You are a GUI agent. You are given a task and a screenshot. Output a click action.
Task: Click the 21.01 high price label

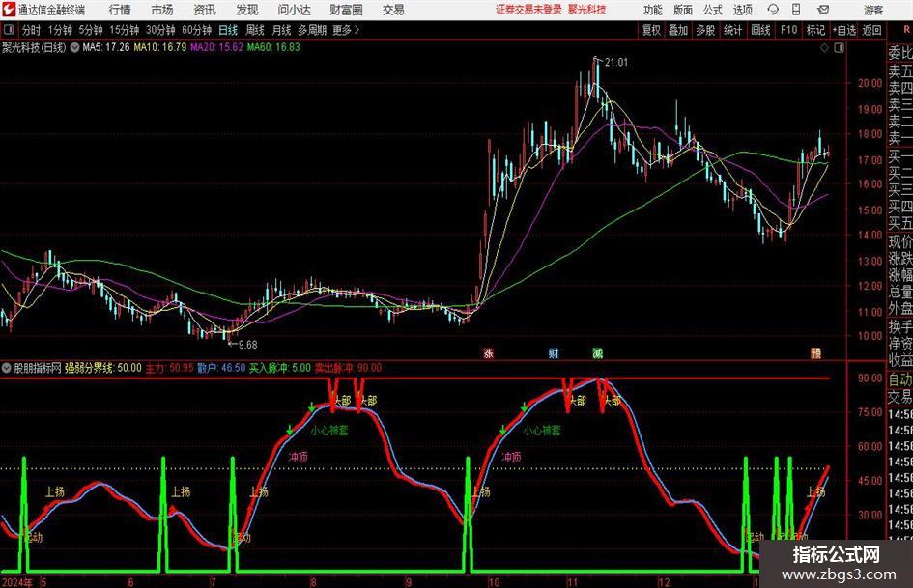pyautogui.click(x=616, y=63)
